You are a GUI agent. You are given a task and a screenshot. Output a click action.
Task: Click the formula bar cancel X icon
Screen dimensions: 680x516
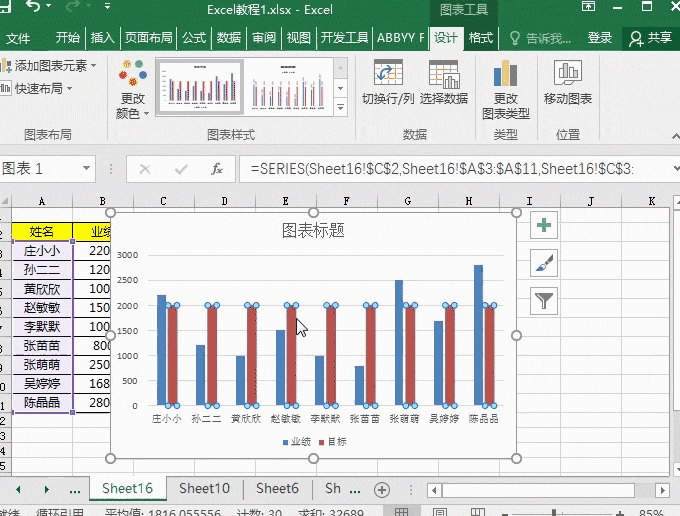coord(145,169)
